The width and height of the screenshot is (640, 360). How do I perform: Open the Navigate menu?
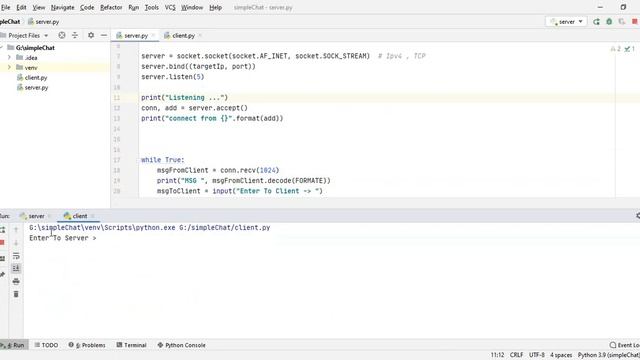click(62, 7)
